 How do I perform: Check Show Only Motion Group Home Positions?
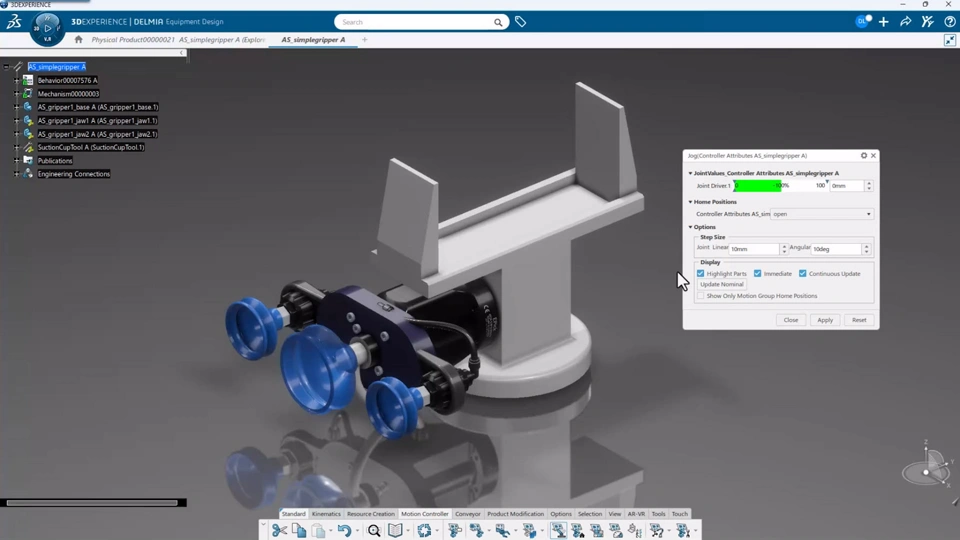(700, 296)
